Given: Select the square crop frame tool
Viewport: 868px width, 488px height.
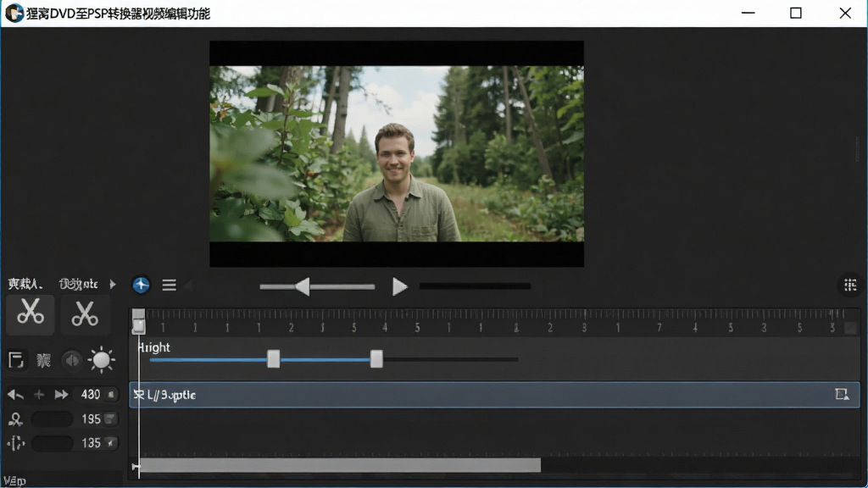Looking at the screenshot, I should (x=16, y=360).
